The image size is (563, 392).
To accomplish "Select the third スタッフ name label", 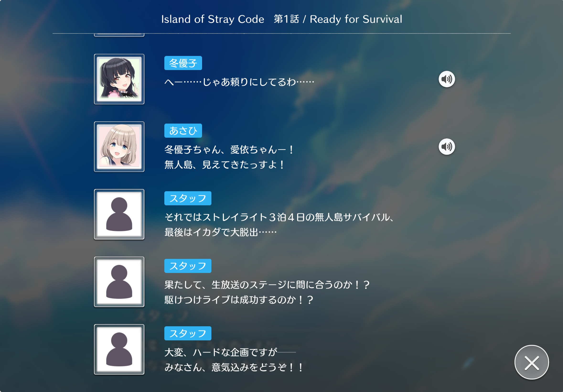I will point(188,333).
